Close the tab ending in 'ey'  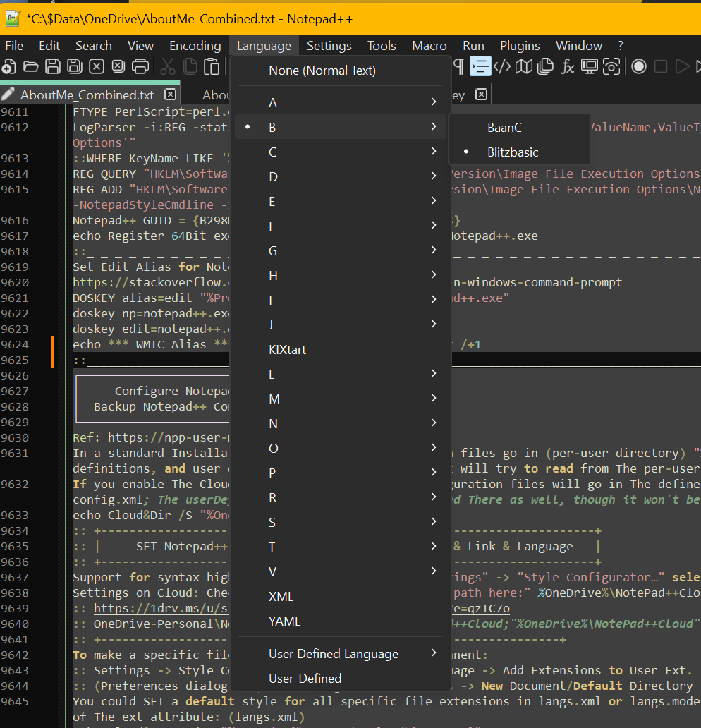point(482,95)
